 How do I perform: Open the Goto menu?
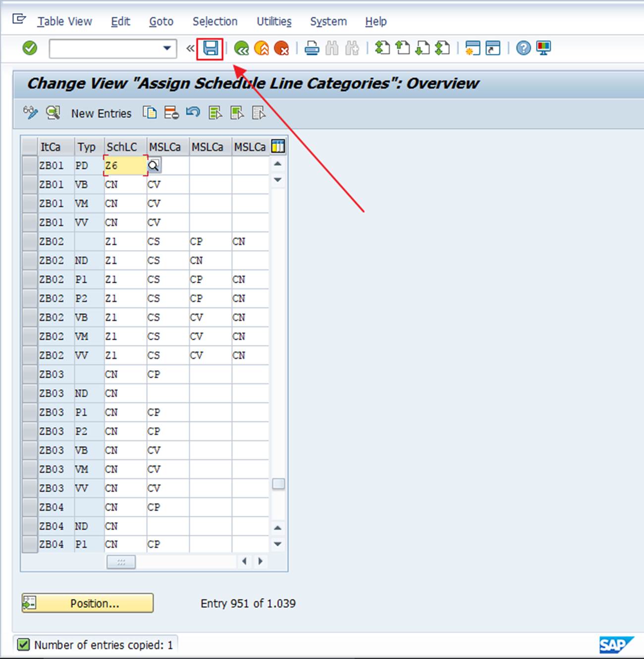161,21
